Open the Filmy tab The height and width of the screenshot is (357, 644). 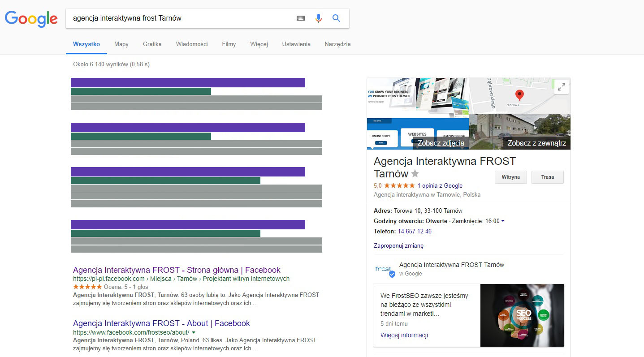[x=229, y=44]
